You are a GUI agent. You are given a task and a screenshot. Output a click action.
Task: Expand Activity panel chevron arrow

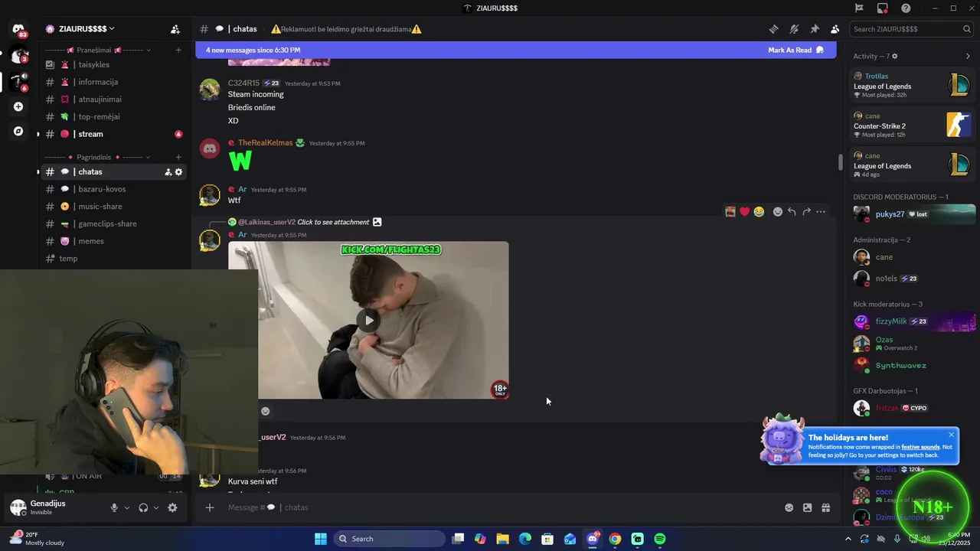click(968, 56)
